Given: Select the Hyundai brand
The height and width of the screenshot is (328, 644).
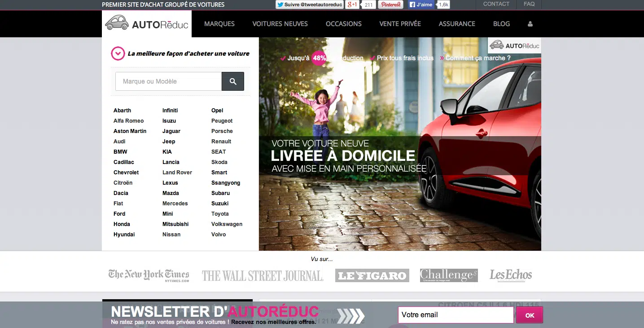Looking at the screenshot, I should [x=124, y=235].
